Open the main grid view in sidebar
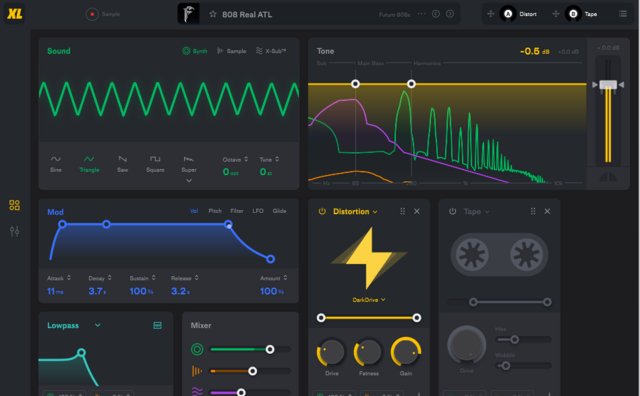This screenshot has height=396, width=640. tap(14, 205)
